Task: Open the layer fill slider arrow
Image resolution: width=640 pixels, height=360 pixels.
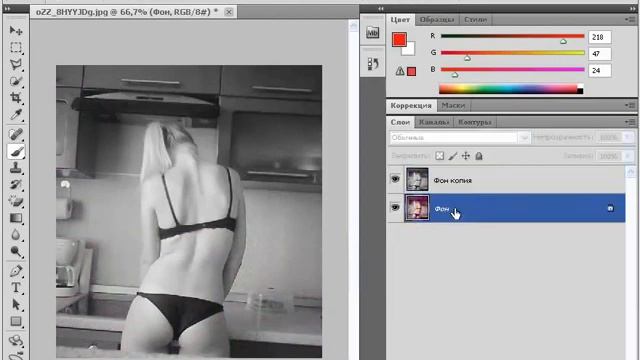Action: click(628, 156)
